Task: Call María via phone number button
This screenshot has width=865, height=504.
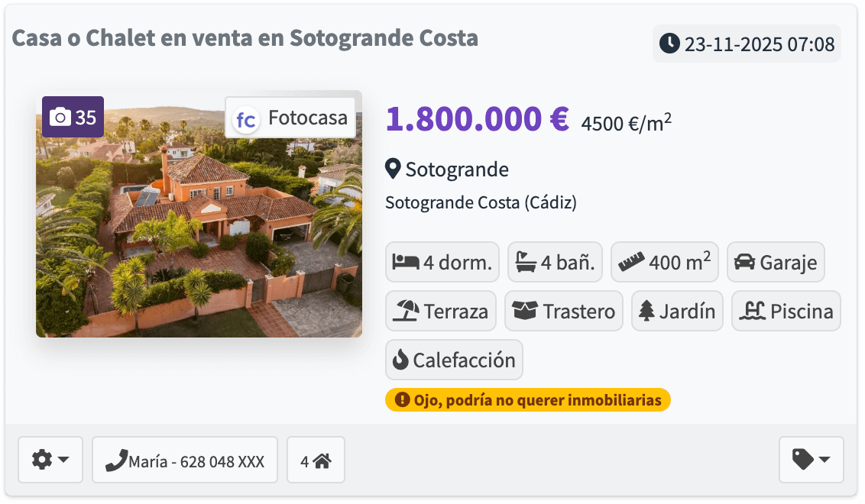Action: [x=184, y=460]
